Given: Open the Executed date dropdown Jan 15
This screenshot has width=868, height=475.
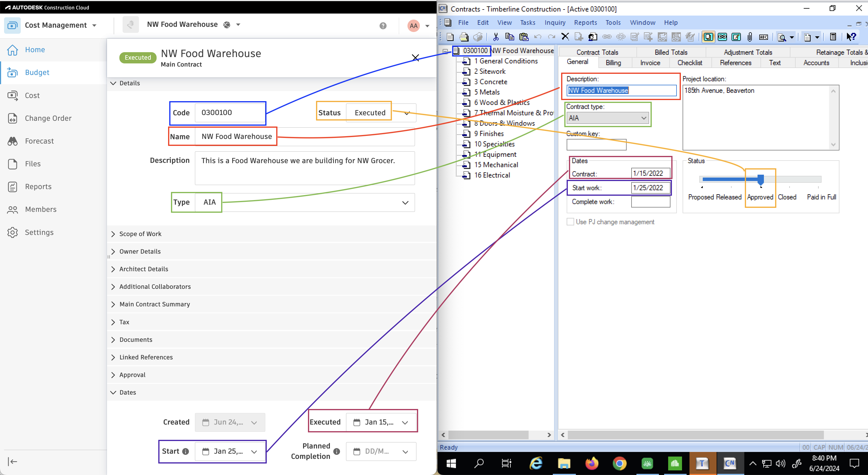Looking at the screenshot, I should pyautogui.click(x=381, y=422).
